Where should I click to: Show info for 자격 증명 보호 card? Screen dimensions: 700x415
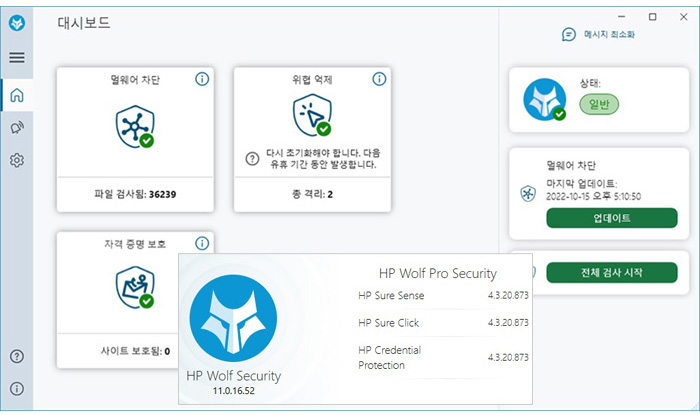pyautogui.click(x=202, y=243)
